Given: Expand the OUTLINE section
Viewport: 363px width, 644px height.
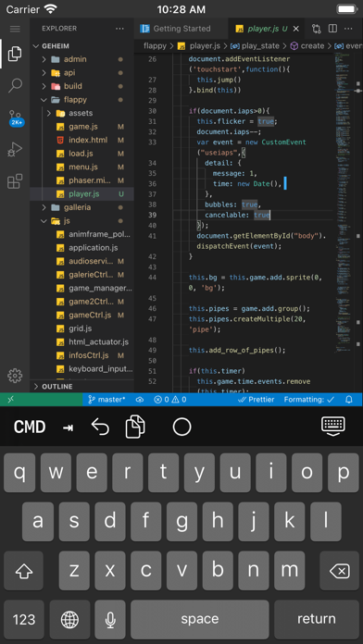Looking at the screenshot, I should click(82, 387).
